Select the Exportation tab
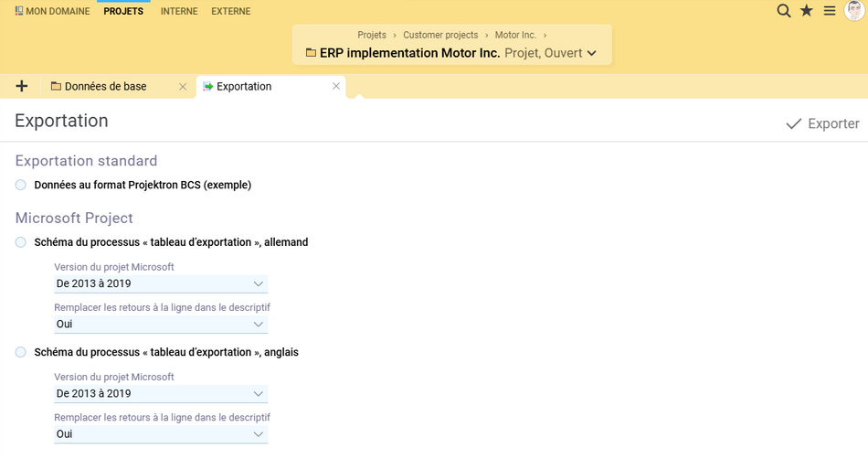Image resolution: width=868 pixels, height=459 pixels. tap(270, 86)
